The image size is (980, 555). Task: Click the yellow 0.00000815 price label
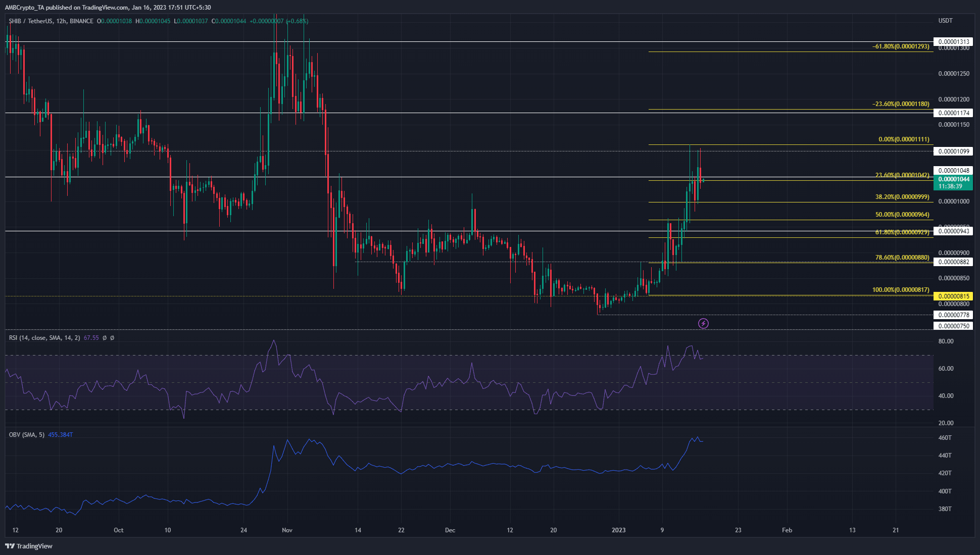(954, 296)
